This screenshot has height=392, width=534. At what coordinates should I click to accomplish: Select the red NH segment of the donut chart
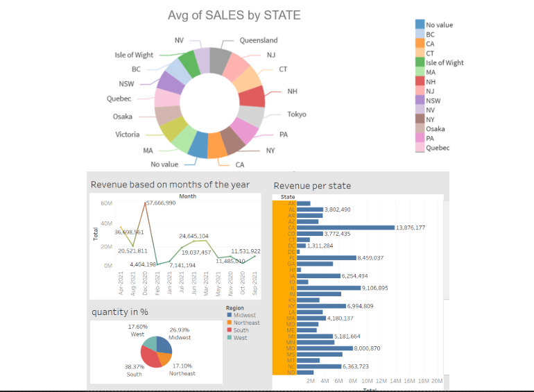[x=255, y=96]
